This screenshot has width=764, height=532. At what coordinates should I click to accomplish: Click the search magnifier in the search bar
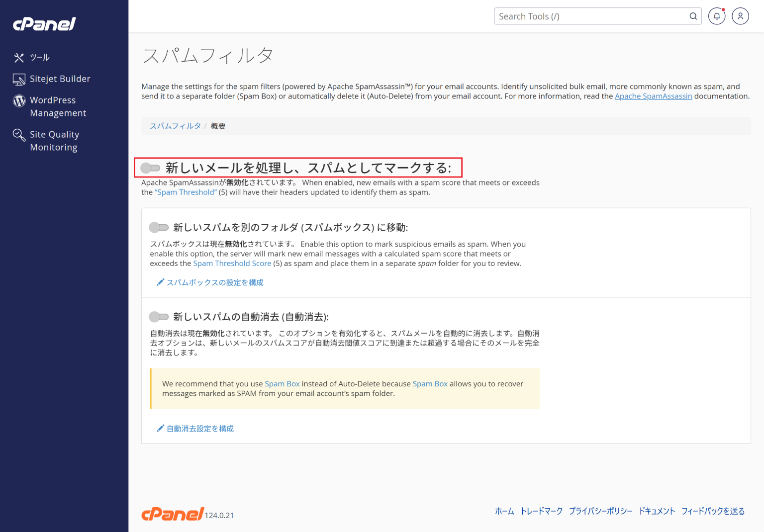(x=693, y=16)
